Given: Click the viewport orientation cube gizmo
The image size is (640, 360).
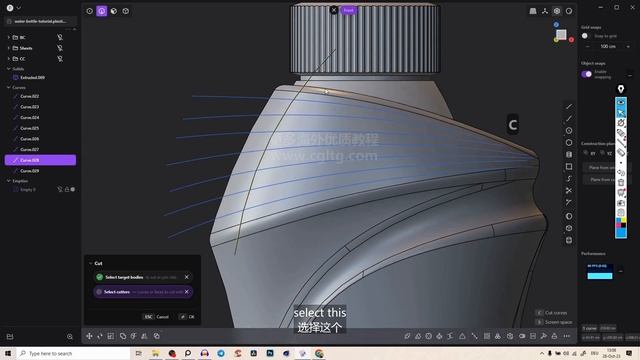Looking at the screenshot, I should 562,35.
